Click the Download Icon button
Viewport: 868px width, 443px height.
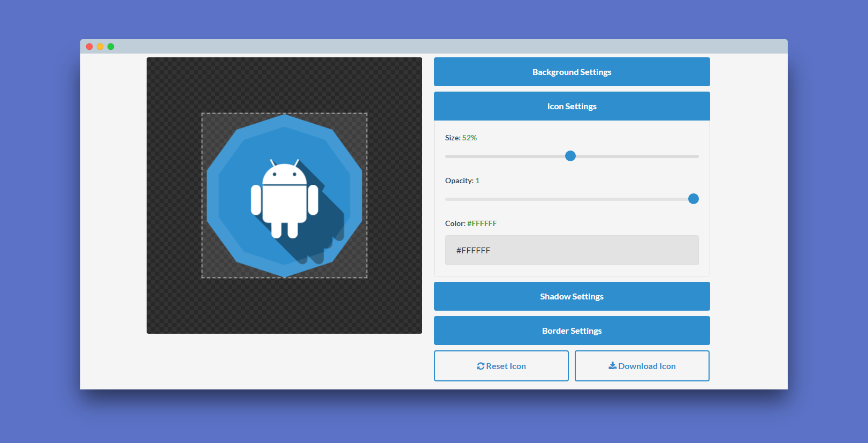click(642, 366)
